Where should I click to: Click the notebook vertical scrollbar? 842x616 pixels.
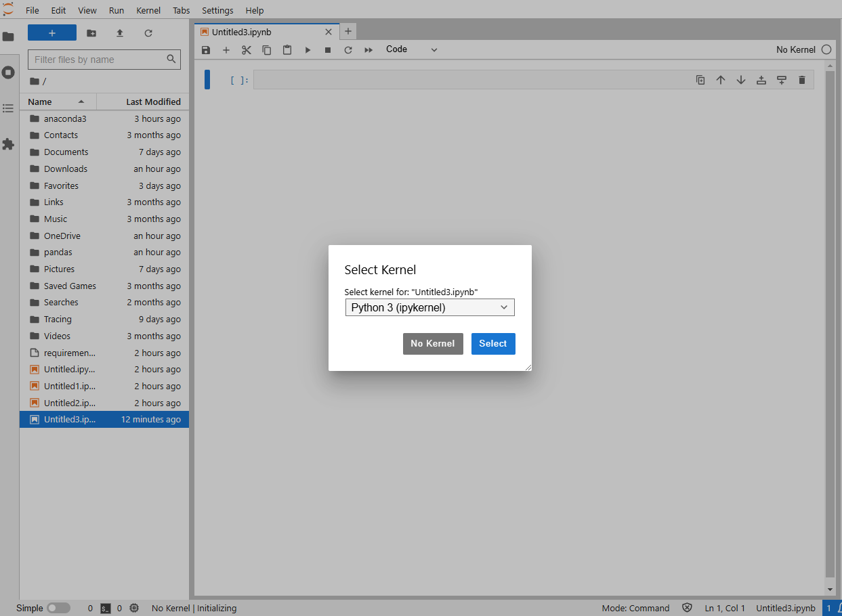830,325
